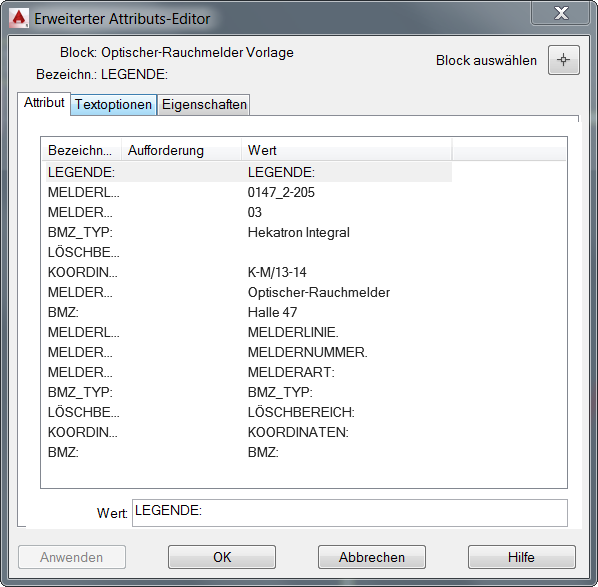Select the LÖSCHBEREICH: value row
This screenshot has height=587, width=598.
pos(249,412)
